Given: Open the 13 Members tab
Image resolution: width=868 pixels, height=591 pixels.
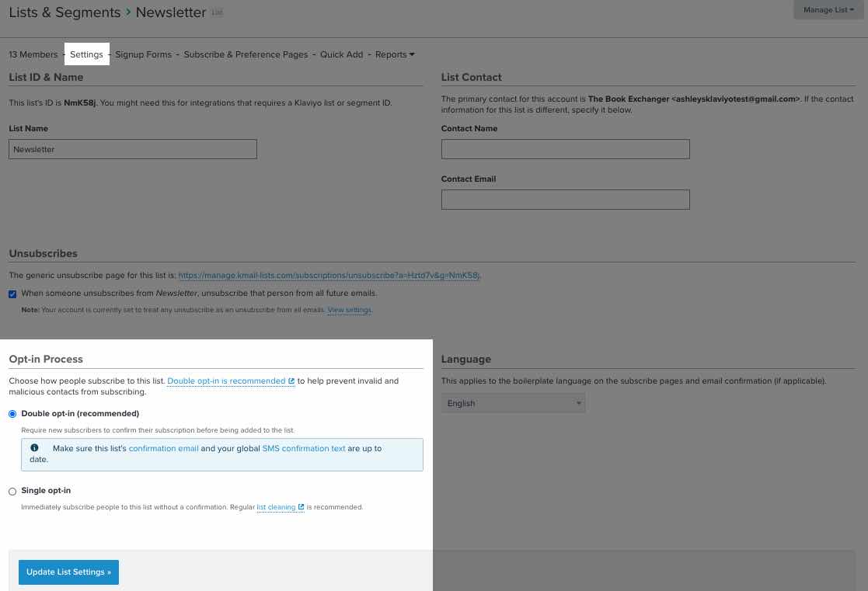Looking at the screenshot, I should click(33, 54).
